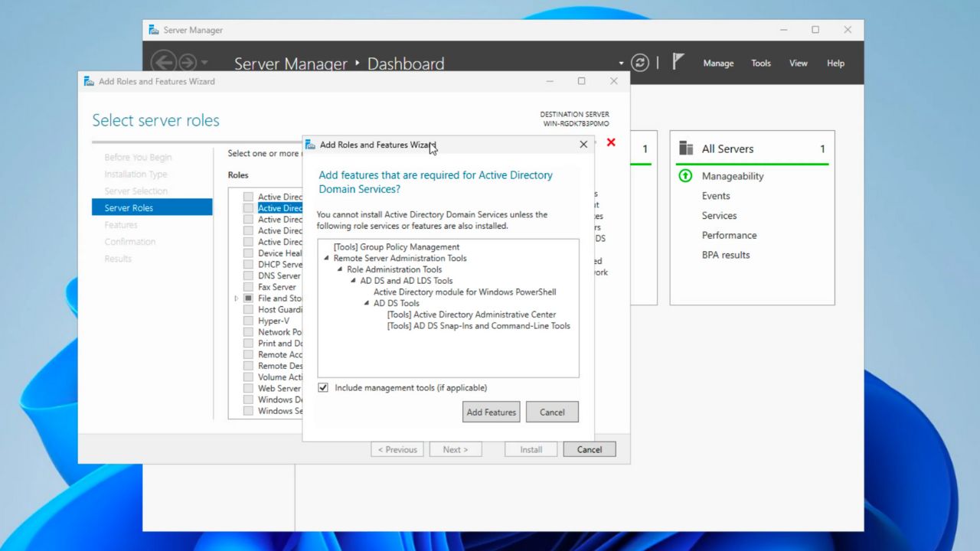The width and height of the screenshot is (980, 551).
Task: Select Server Roles wizard step
Action: [x=152, y=207]
